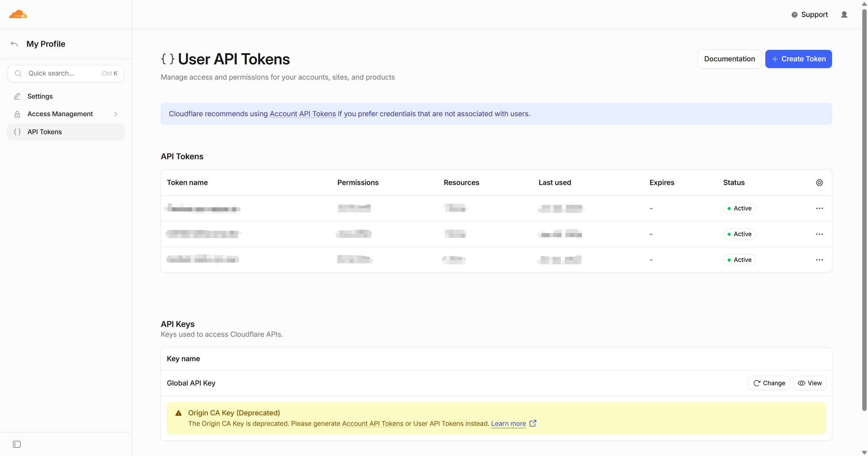Click the Key name column header
This screenshot has width=868, height=456.
[183, 359]
